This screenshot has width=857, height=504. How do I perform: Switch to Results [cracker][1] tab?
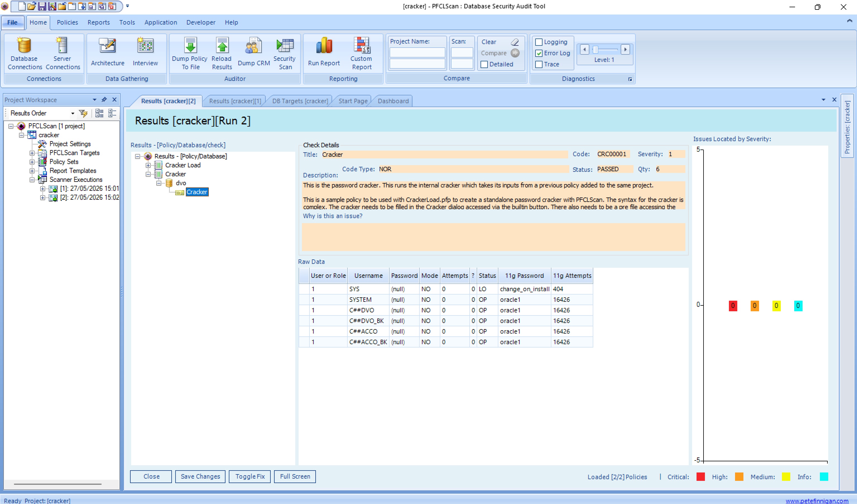coord(235,101)
